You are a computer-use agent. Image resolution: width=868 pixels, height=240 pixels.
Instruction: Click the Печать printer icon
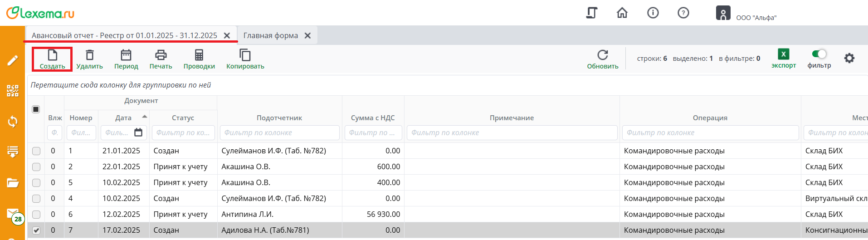click(161, 55)
